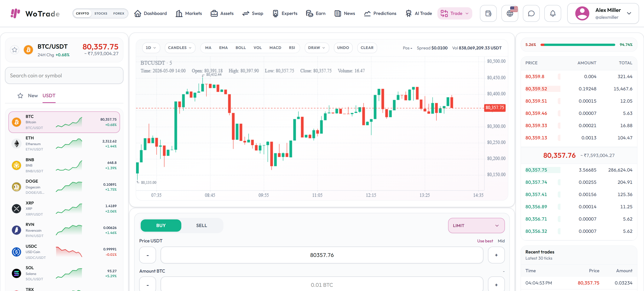Screen dimensions: 644x291
Task: Toggle the VOL indicator
Action: click(x=257, y=48)
